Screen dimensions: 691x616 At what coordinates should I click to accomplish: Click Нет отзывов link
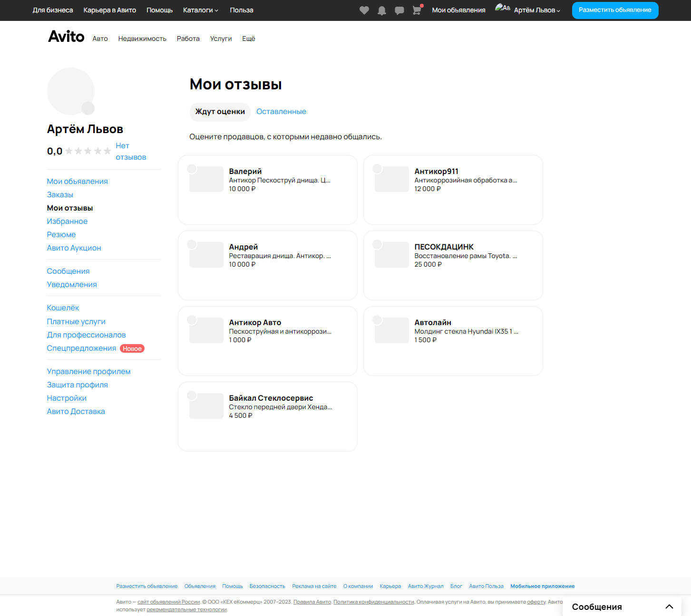tap(131, 152)
